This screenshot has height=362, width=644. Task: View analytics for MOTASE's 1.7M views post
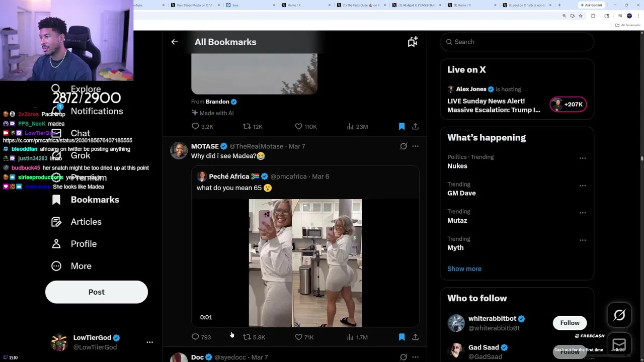coord(357,337)
